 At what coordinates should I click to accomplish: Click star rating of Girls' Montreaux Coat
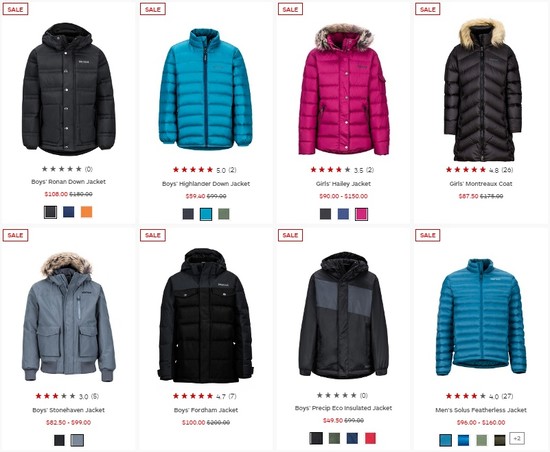click(x=465, y=170)
